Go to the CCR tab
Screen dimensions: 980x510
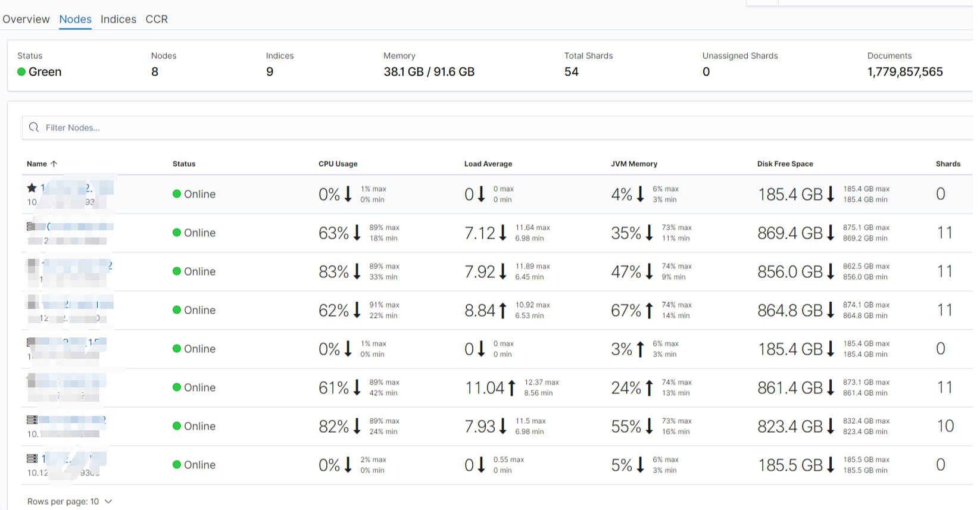click(157, 19)
